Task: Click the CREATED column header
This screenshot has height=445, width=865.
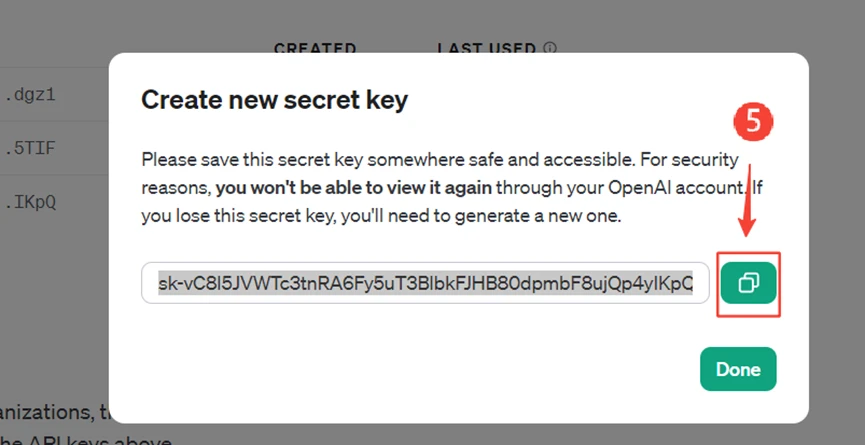Action: point(315,47)
